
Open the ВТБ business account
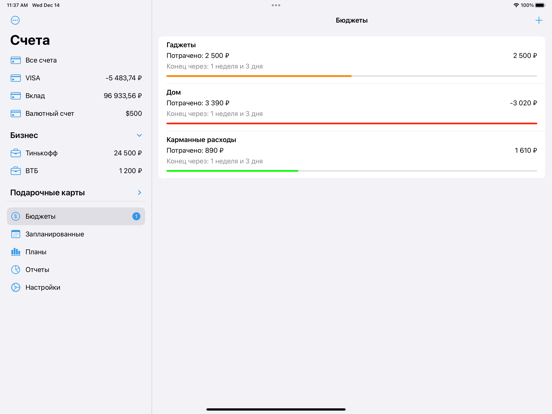(x=76, y=171)
